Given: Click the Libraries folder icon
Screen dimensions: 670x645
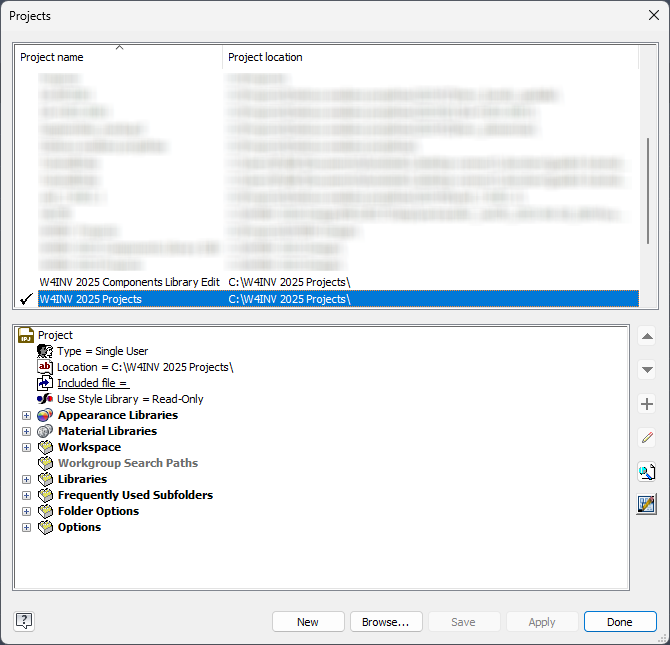Looking at the screenshot, I should click(45, 479).
